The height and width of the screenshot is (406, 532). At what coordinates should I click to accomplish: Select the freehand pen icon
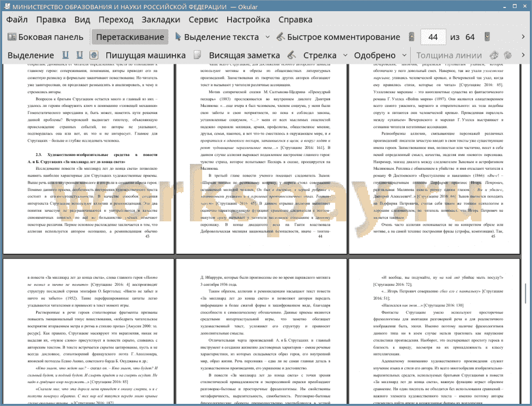coord(291,55)
